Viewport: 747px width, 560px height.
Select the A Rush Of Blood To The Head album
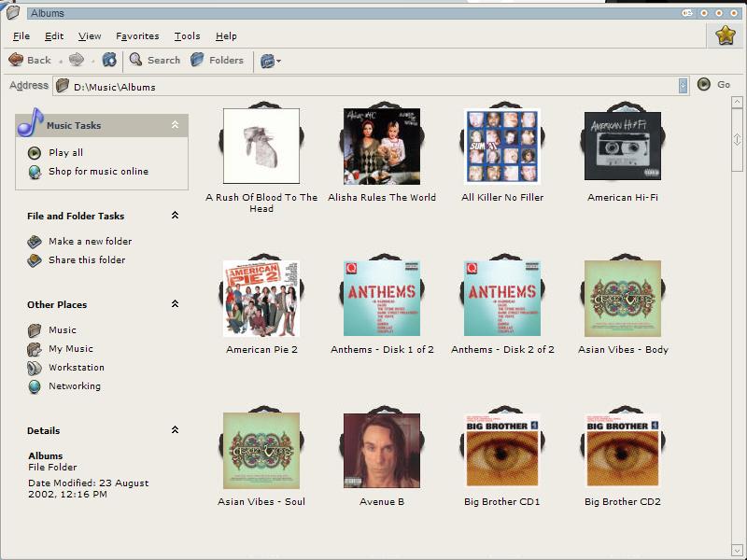[x=261, y=147]
